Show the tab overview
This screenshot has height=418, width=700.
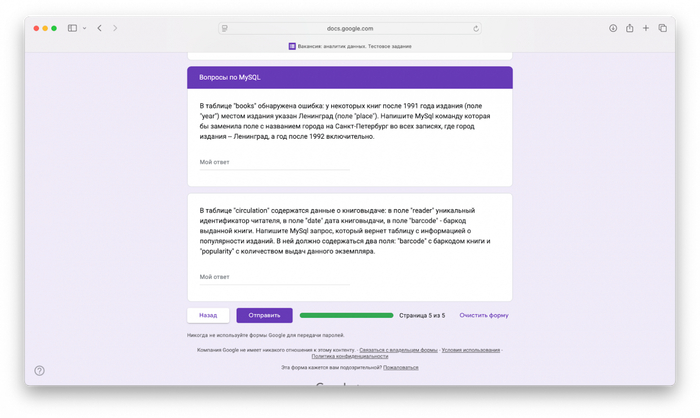pos(662,28)
